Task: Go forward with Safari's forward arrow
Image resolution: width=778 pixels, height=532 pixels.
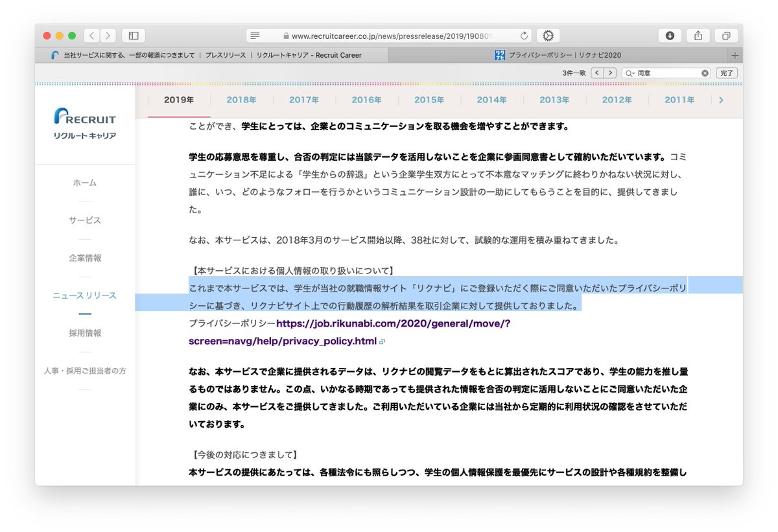Action: 108,36
